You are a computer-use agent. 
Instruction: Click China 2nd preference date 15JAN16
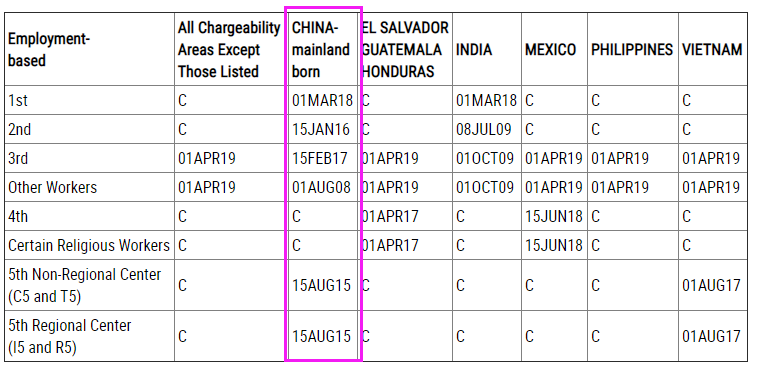pyautogui.click(x=321, y=130)
